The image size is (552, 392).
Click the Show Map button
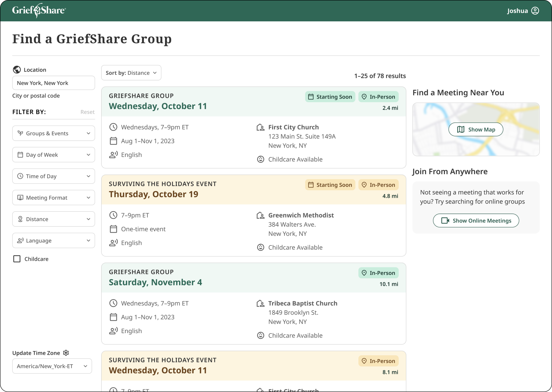[x=476, y=130]
